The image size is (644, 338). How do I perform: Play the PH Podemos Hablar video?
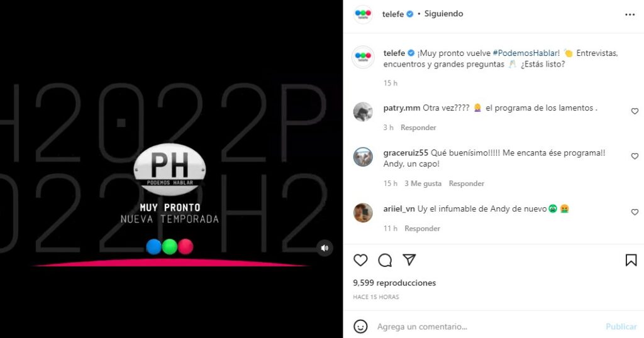tap(171, 169)
